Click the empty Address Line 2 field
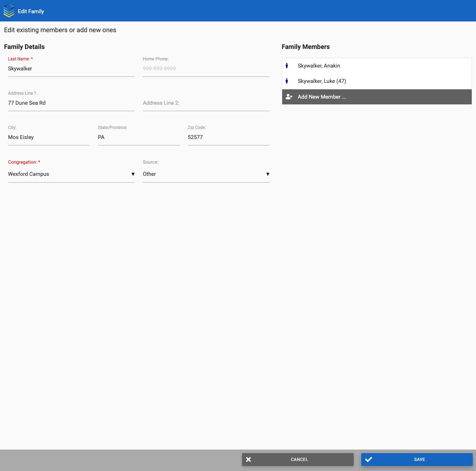Viewport: 476px width, 471px height. click(206, 103)
